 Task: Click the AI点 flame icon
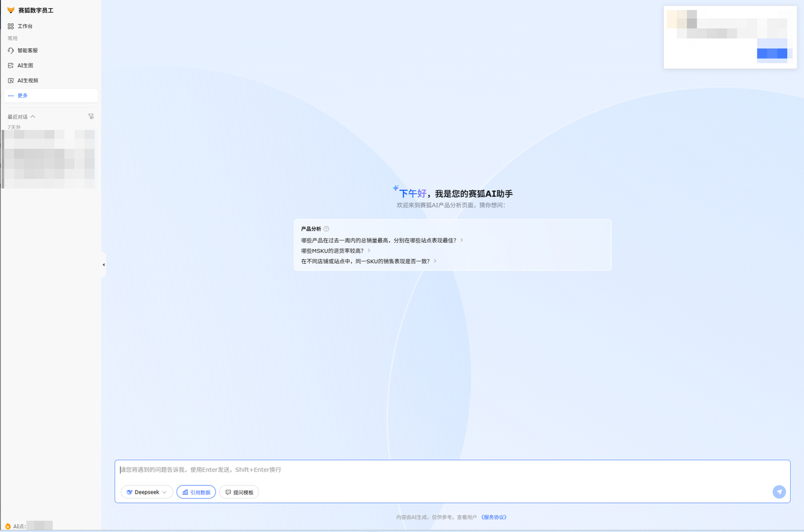[x=8, y=526]
